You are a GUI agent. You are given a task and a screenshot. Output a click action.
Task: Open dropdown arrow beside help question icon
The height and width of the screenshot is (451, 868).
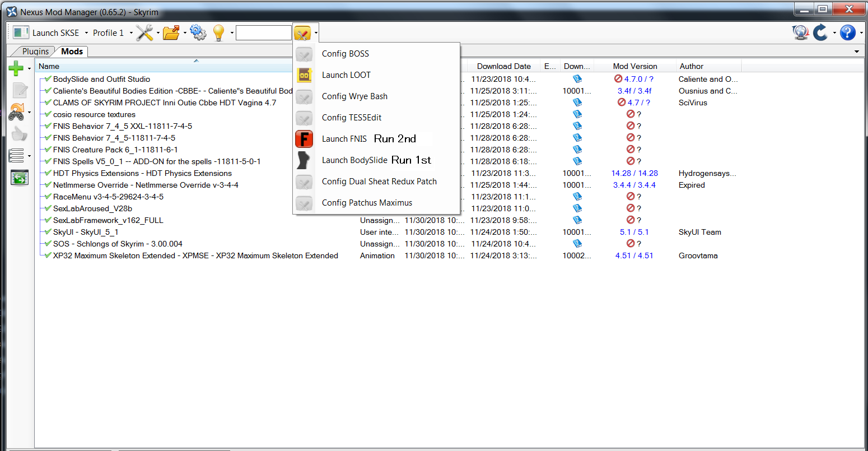[x=861, y=33]
